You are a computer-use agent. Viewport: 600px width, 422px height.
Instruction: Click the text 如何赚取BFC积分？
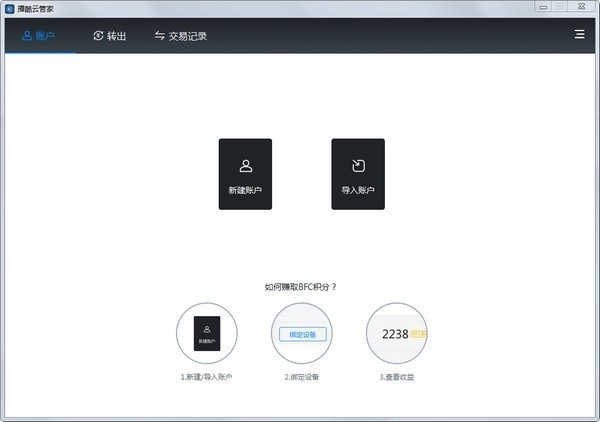tap(300, 287)
